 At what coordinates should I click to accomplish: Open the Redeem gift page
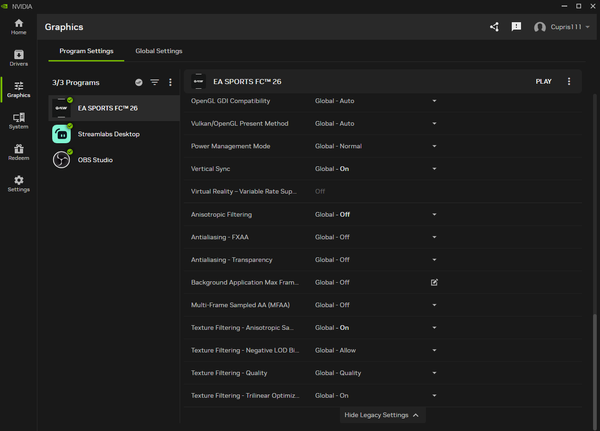(x=18, y=152)
